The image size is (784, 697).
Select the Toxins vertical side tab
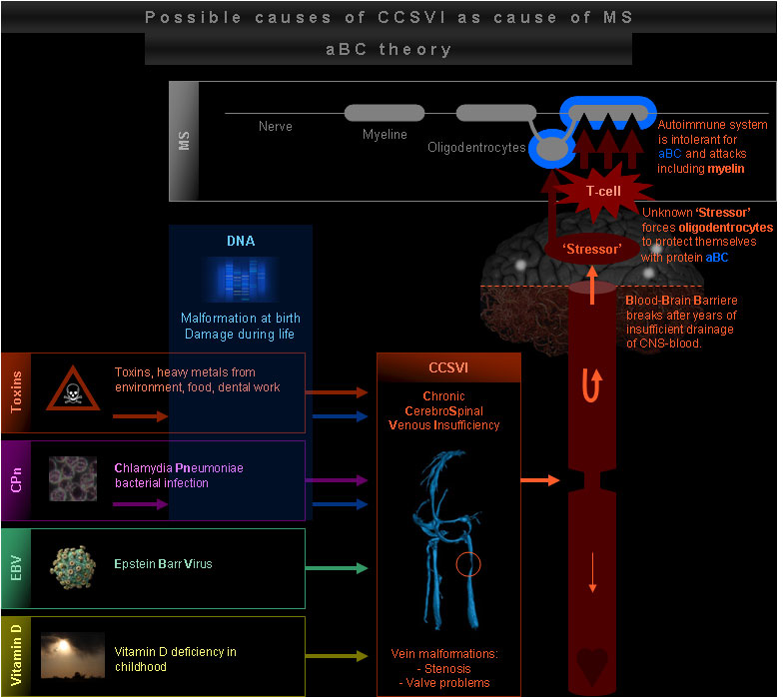click(15, 391)
